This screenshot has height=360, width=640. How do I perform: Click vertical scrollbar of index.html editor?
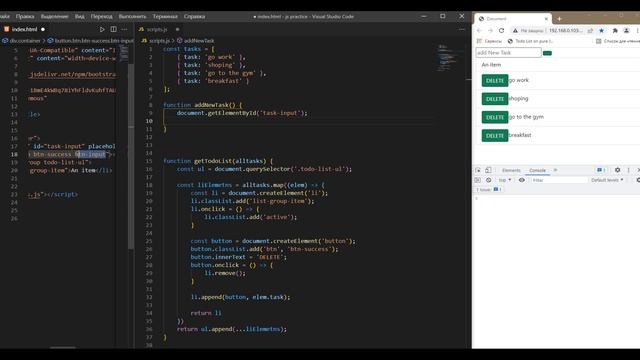131,156
